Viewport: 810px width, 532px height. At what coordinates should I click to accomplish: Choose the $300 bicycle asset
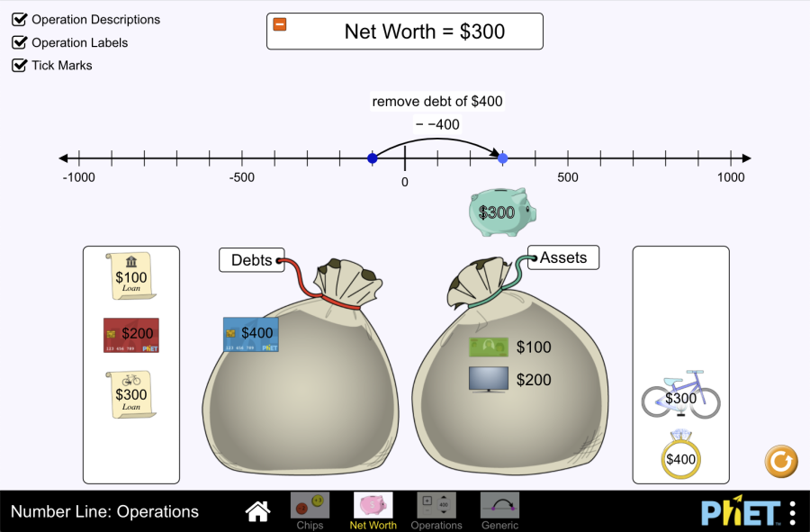tap(680, 394)
